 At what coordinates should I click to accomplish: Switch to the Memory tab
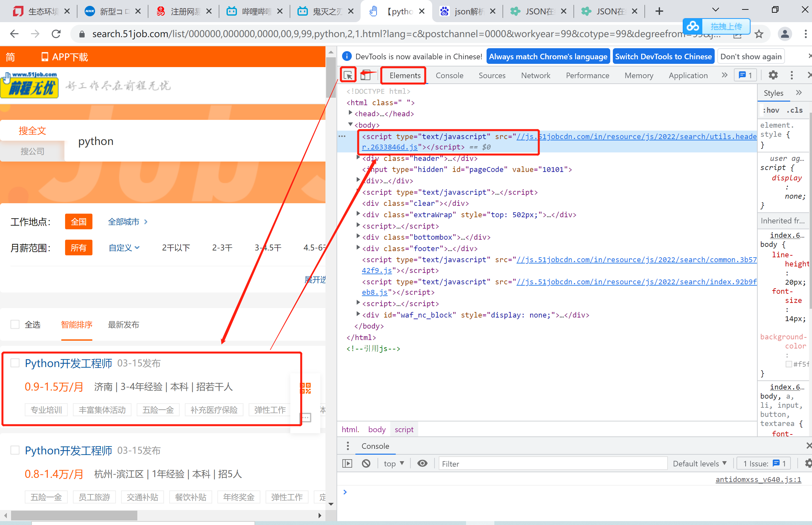[x=639, y=75]
